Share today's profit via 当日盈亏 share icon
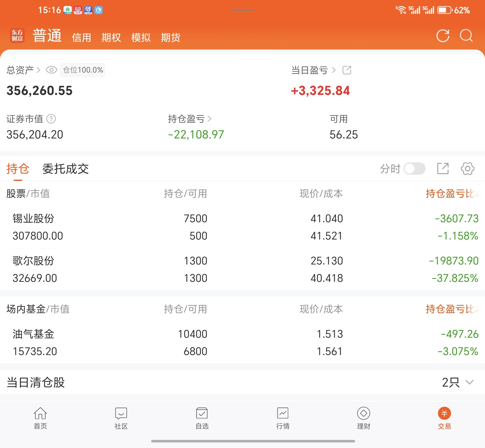This screenshot has height=448, width=485. (x=347, y=70)
